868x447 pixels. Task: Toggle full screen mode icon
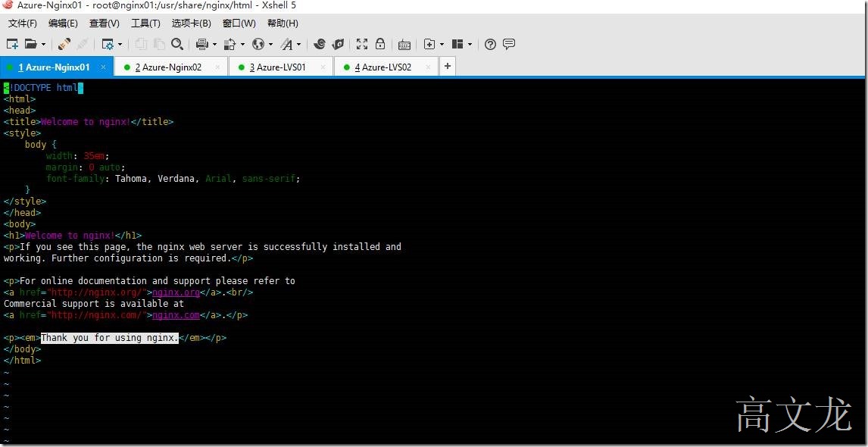point(362,44)
